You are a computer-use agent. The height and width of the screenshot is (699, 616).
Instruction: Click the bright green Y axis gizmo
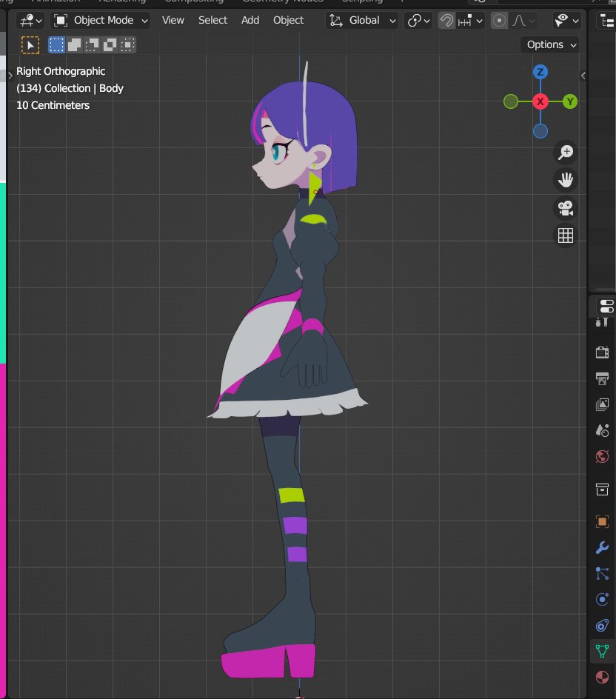click(x=569, y=101)
